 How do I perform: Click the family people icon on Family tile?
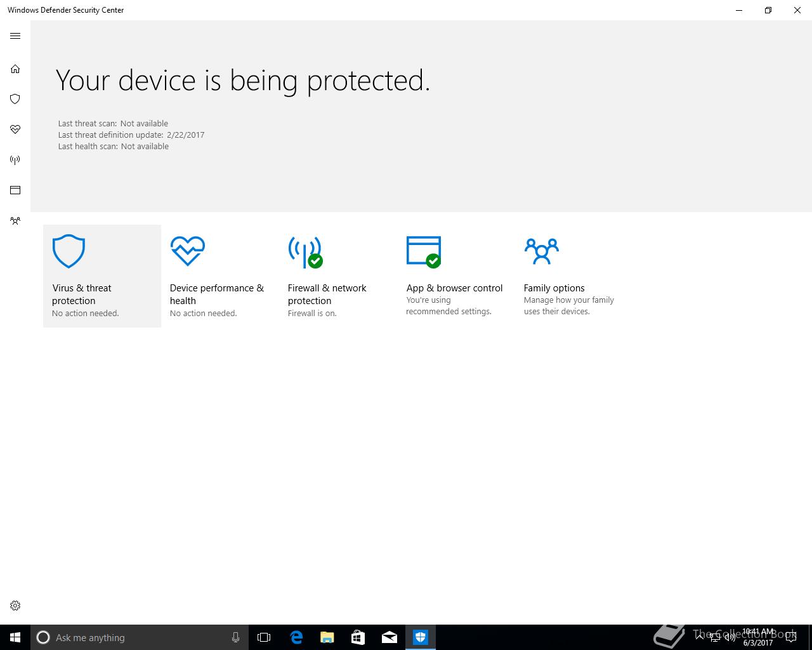541,251
